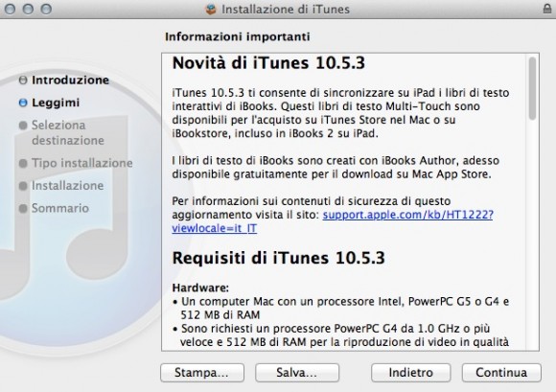
Task: Click the Stampa... button
Action: coord(202,373)
